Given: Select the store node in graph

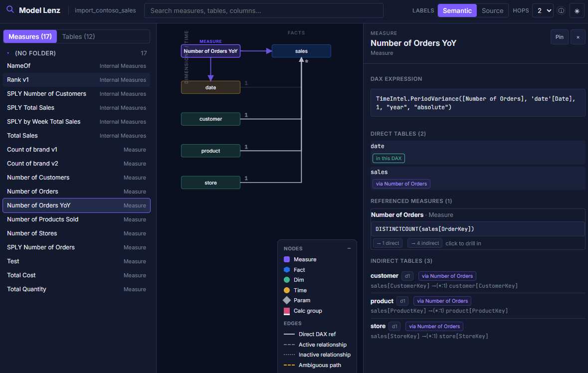Looking at the screenshot, I should pyautogui.click(x=211, y=183).
